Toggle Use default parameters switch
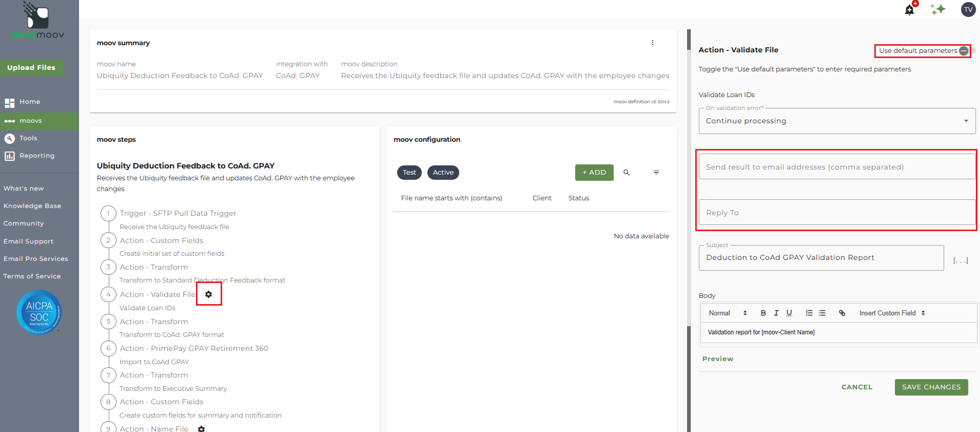This screenshot has height=432, width=980. (x=967, y=50)
